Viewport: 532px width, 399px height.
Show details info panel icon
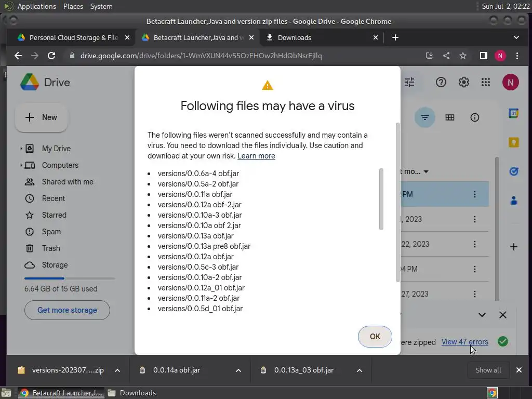475,117
